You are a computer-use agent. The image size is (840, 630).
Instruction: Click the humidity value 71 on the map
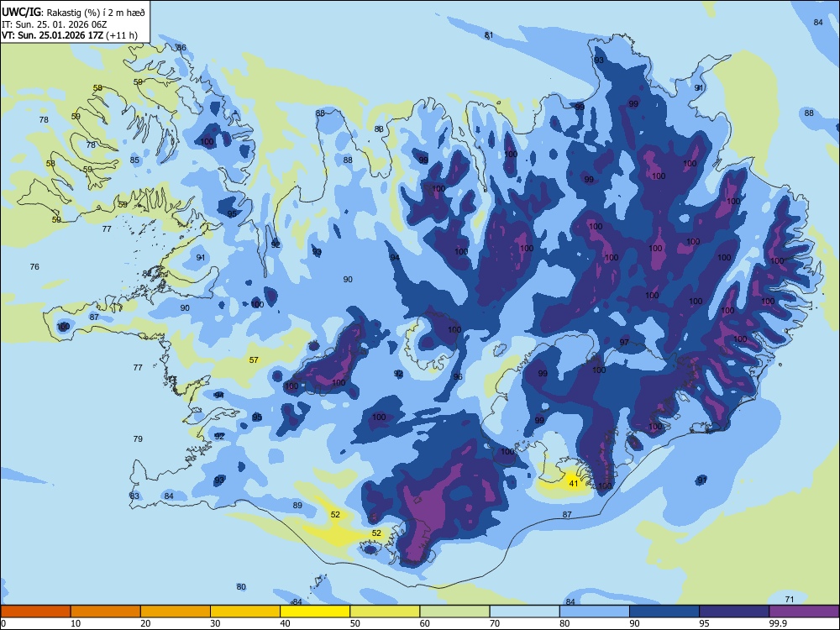click(789, 599)
